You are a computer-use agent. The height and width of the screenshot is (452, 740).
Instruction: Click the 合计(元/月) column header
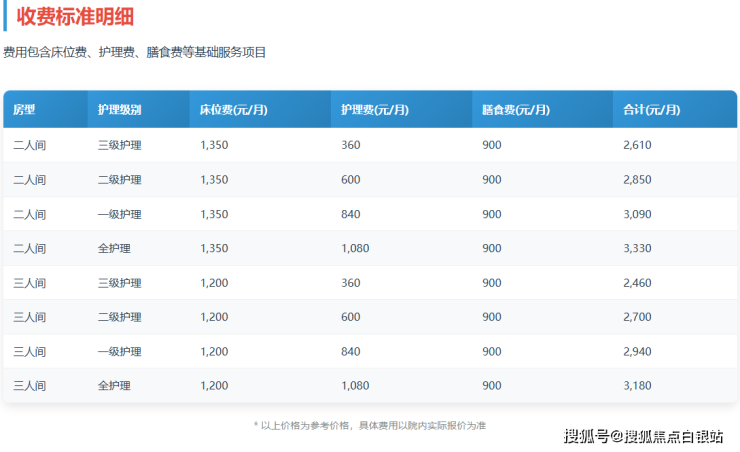point(651,109)
